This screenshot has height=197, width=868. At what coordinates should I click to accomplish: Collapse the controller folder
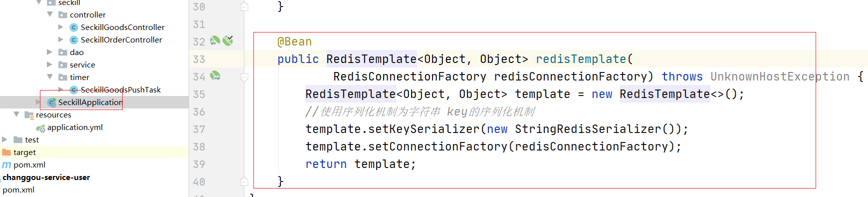point(50,14)
